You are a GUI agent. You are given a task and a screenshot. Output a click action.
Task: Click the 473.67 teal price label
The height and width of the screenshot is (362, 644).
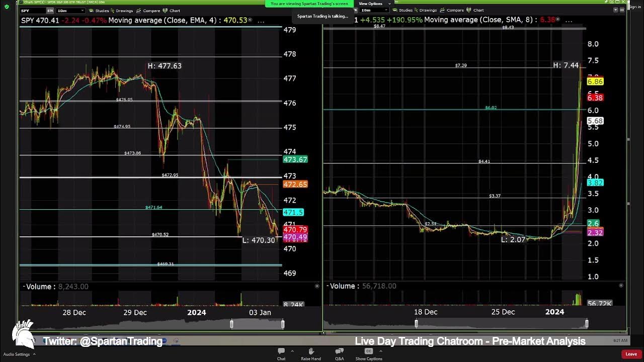(x=295, y=159)
